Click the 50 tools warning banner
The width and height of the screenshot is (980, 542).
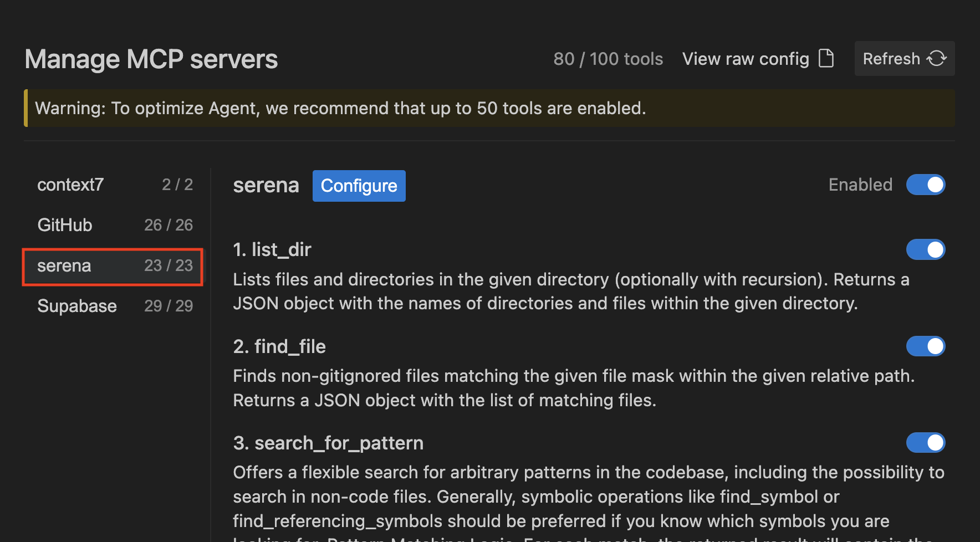coord(340,108)
